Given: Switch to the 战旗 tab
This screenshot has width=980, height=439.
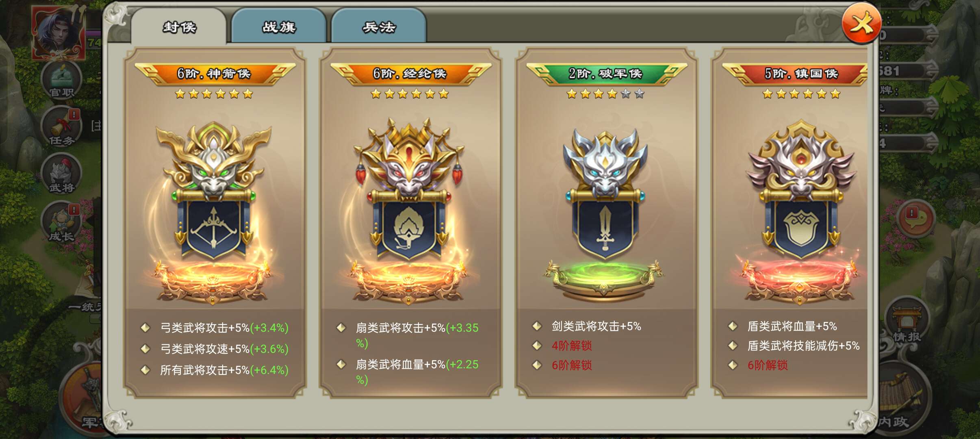Looking at the screenshot, I should tap(279, 26).
